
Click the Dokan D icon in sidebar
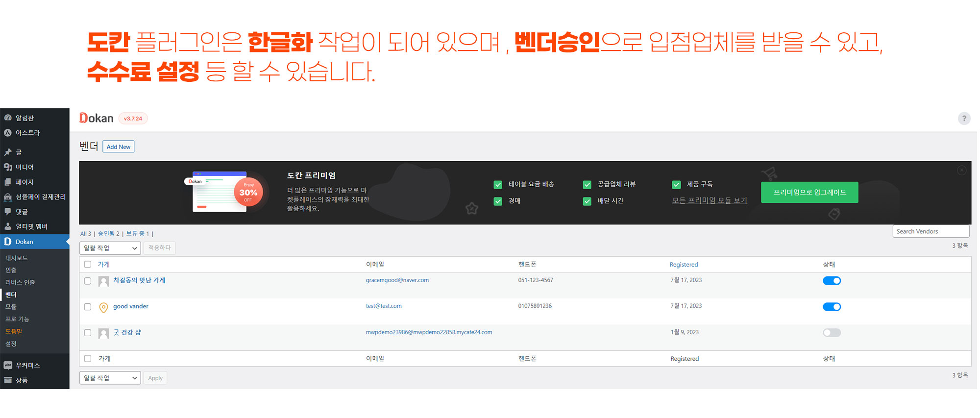(x=8, y=242)
